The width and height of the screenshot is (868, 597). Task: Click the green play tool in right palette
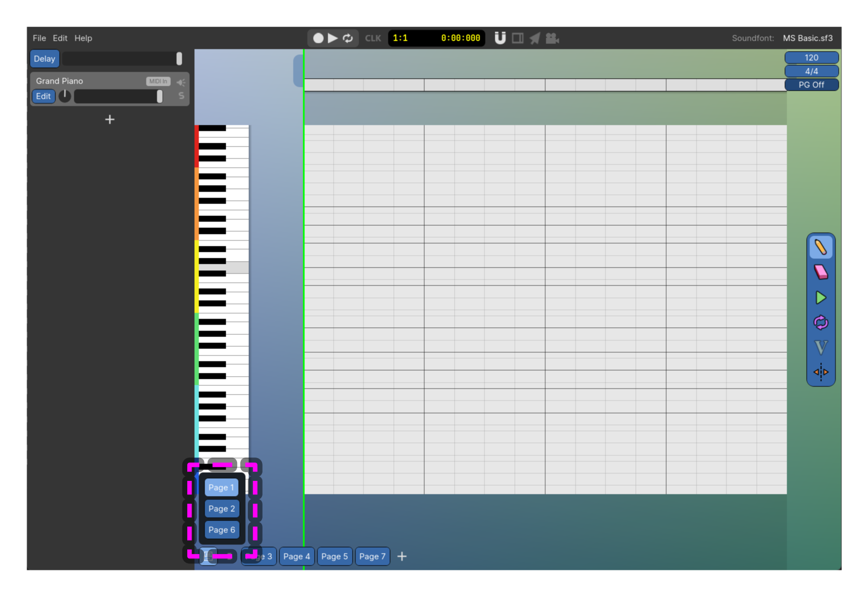pos(820,297)
